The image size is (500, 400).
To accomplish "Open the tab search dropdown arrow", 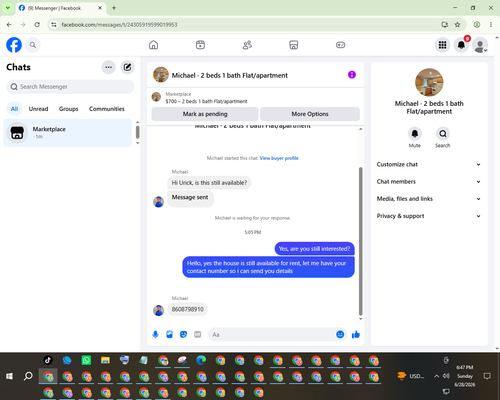I will coord(8,8).
